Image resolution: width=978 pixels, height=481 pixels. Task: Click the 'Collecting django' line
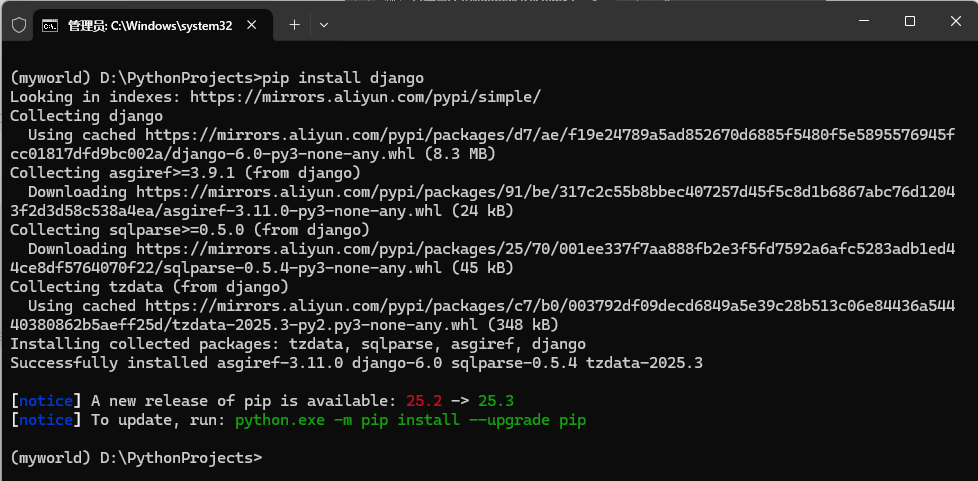(86, 116)
